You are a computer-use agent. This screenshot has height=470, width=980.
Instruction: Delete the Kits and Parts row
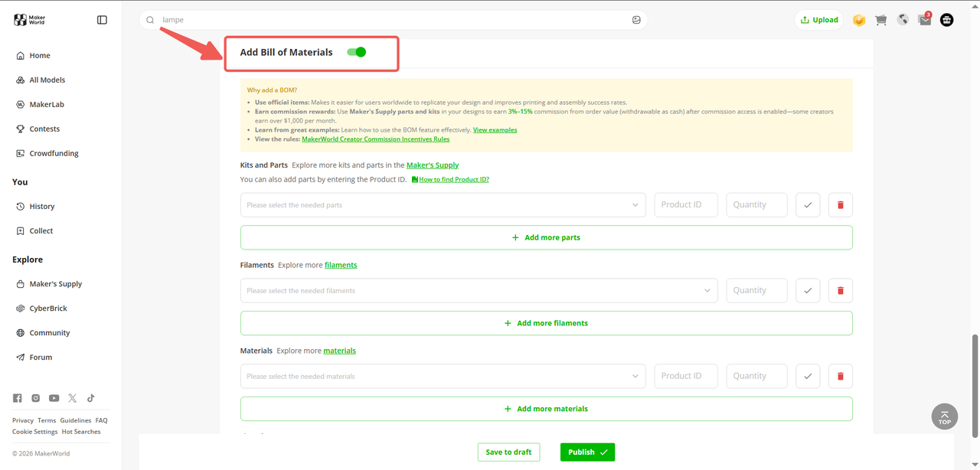[841, 205]
